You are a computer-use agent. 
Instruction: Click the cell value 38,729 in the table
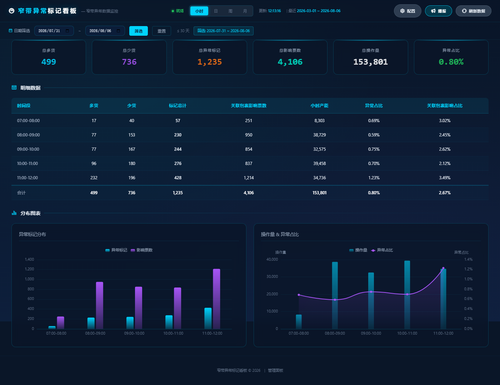coord(319,135)
